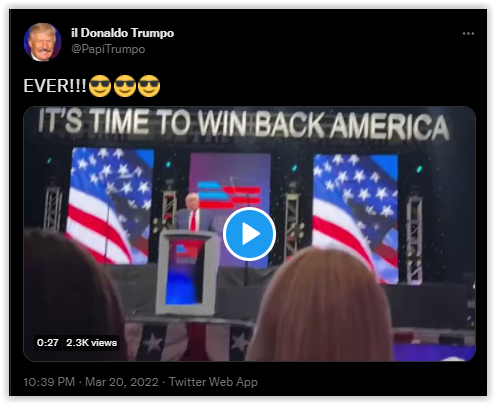
Task: Open the "il Donaldo Trumpo" display name
Action: [122, 33]
